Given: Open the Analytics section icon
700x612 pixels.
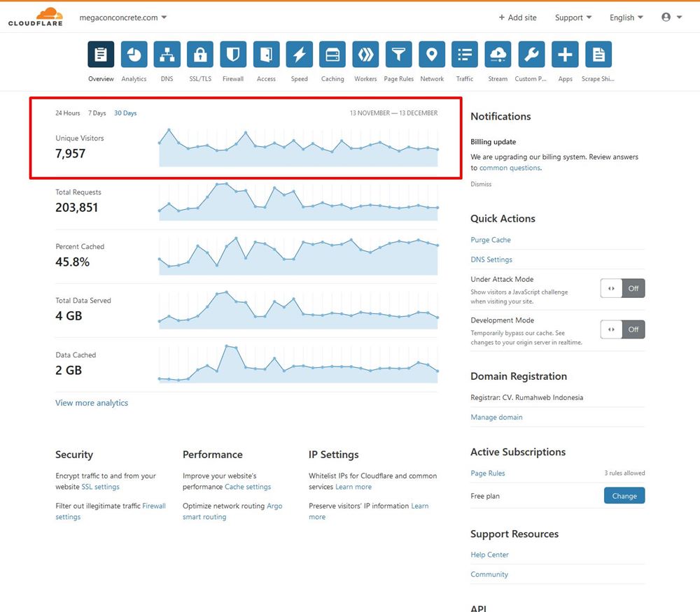Looking at the screenshot, I should point(134,54).
